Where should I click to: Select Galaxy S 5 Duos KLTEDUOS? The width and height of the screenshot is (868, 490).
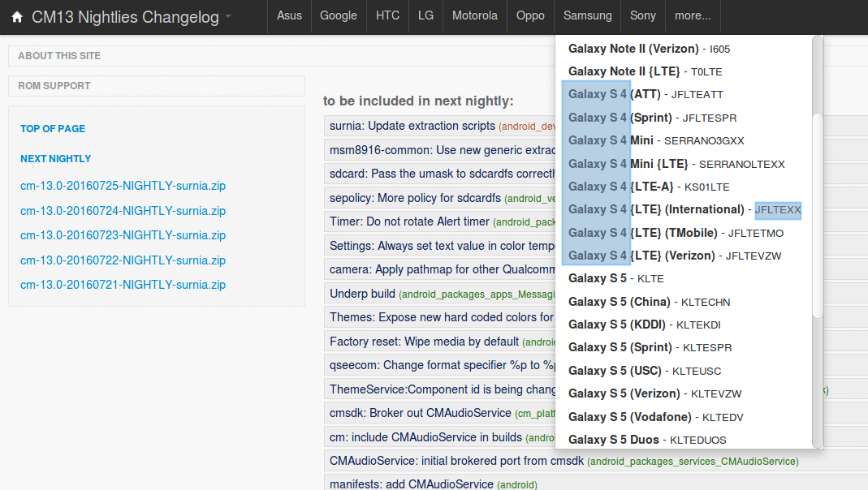coord(647,440)
